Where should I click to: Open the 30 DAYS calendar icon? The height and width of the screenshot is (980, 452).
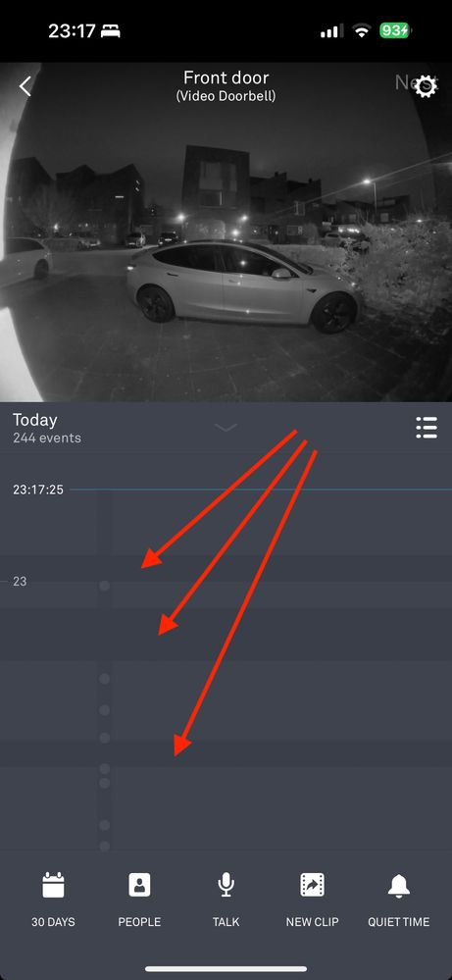(x=53, y=885)
